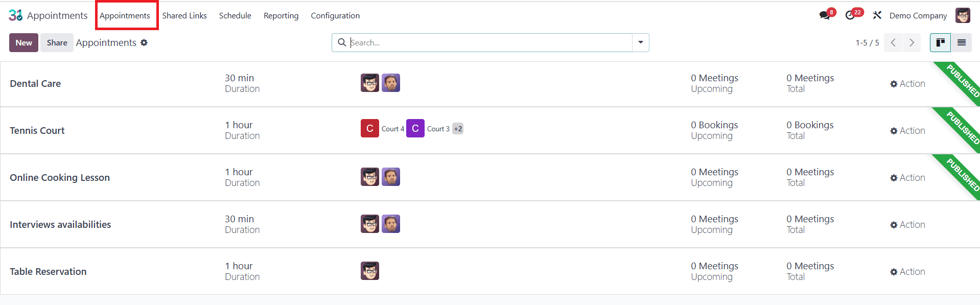Focus the Search input field
980x305 pixels.
[x=491, y=42]
